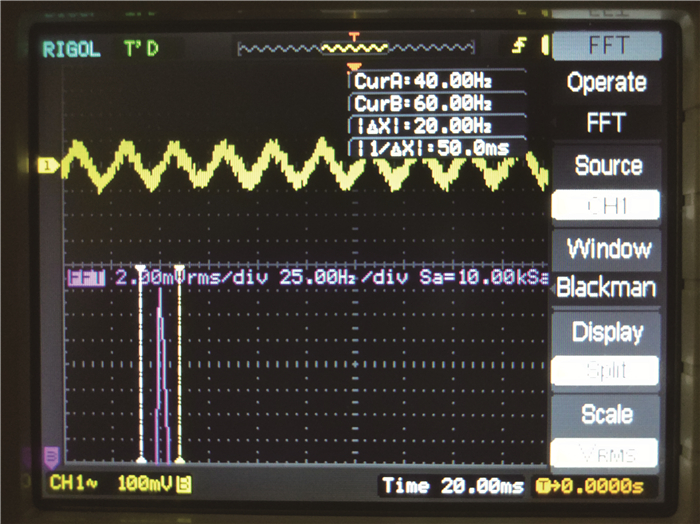Screen dimensions: 700x524
Task: Click the purple math reference marker at bottom left
Action: click(51, 456)
